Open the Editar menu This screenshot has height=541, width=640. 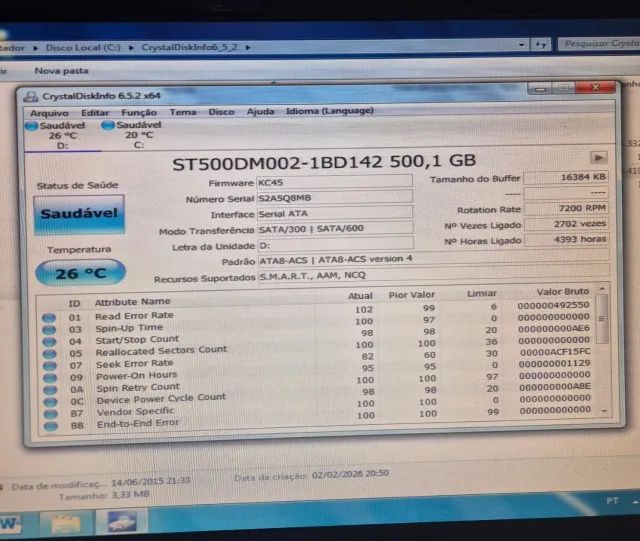tap(95, 113)
